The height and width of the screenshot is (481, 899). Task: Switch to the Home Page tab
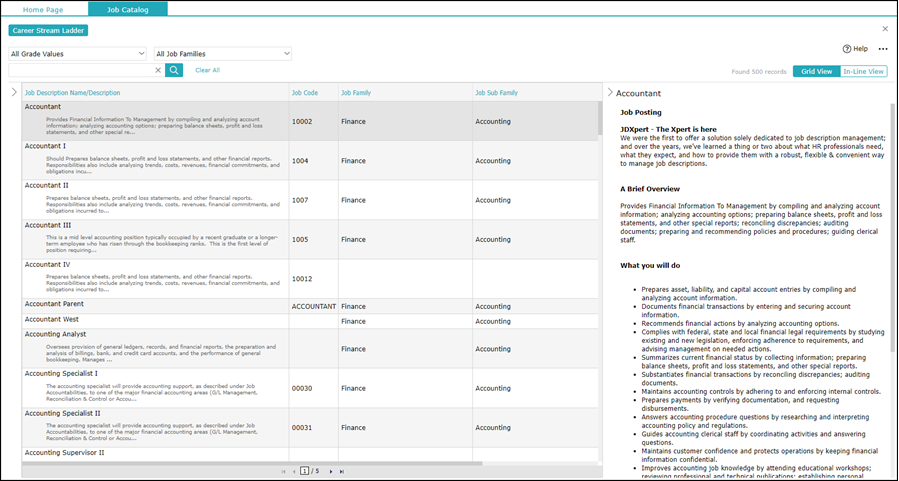[x=43, y=9]
